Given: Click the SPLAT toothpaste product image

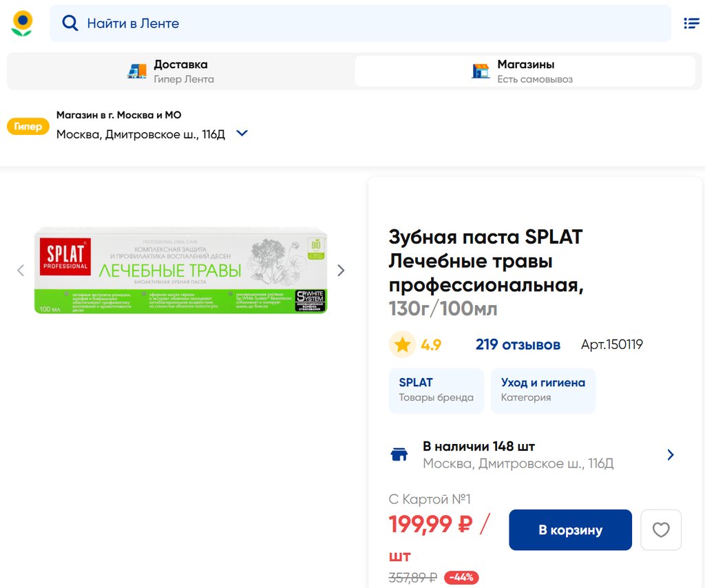Looking at the screenshot, I should point(180,271).
